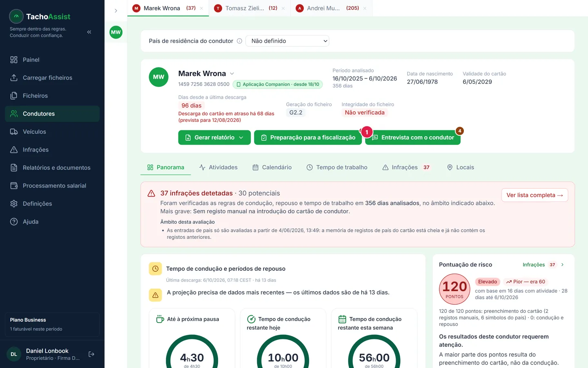Click the calendar icon restante esta semana
588x368 pixels.
[342, 319]
